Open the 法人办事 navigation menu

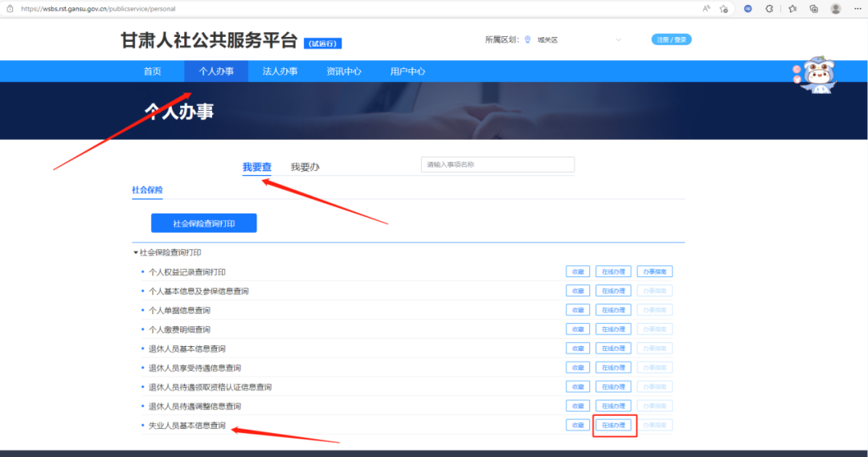[x=280, y=71]
